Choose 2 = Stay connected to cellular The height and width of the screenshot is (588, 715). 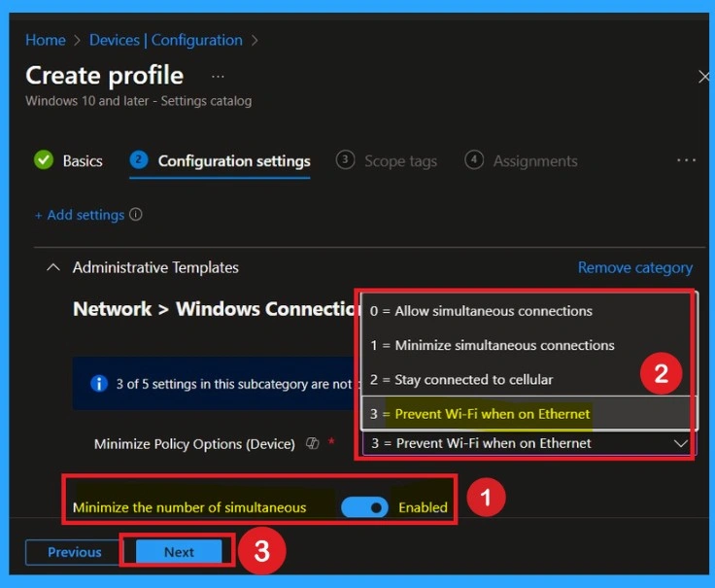(x=528, y=380)
